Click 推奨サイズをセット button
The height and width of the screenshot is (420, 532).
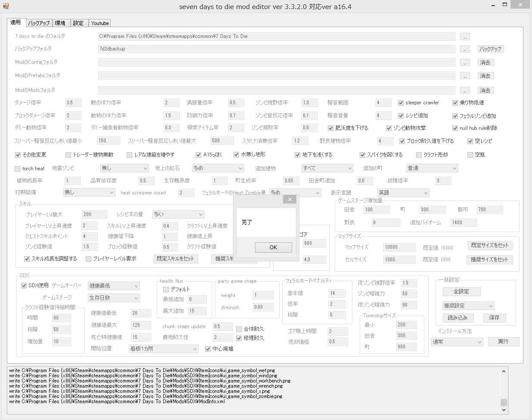[x=489, y=260]
